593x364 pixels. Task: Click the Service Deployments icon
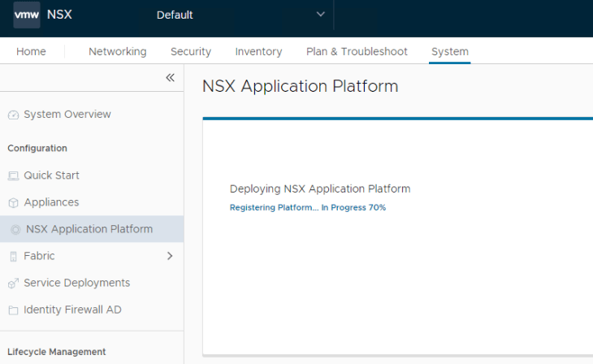click(x=13, y=283)
